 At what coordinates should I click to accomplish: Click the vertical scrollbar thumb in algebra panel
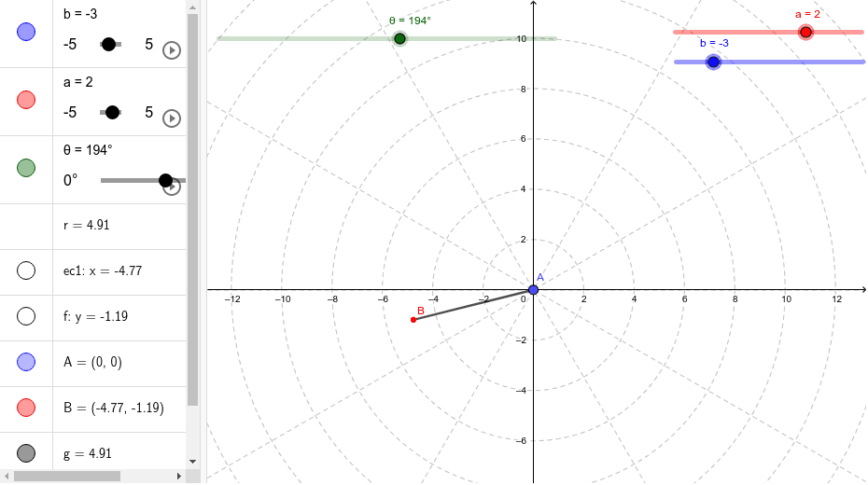tap(192, 210)
